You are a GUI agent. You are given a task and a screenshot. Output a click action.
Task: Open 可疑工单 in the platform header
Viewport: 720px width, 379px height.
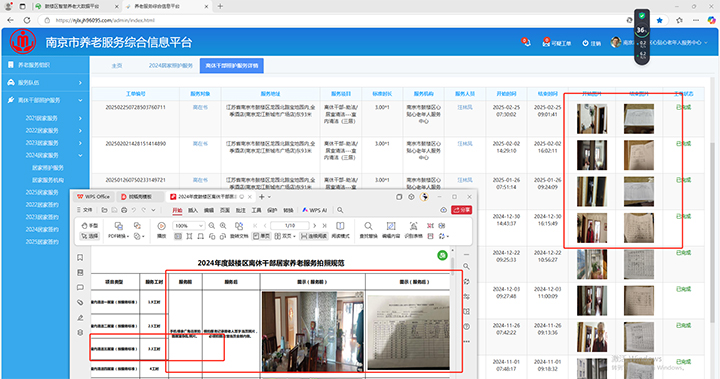(557, 43)
